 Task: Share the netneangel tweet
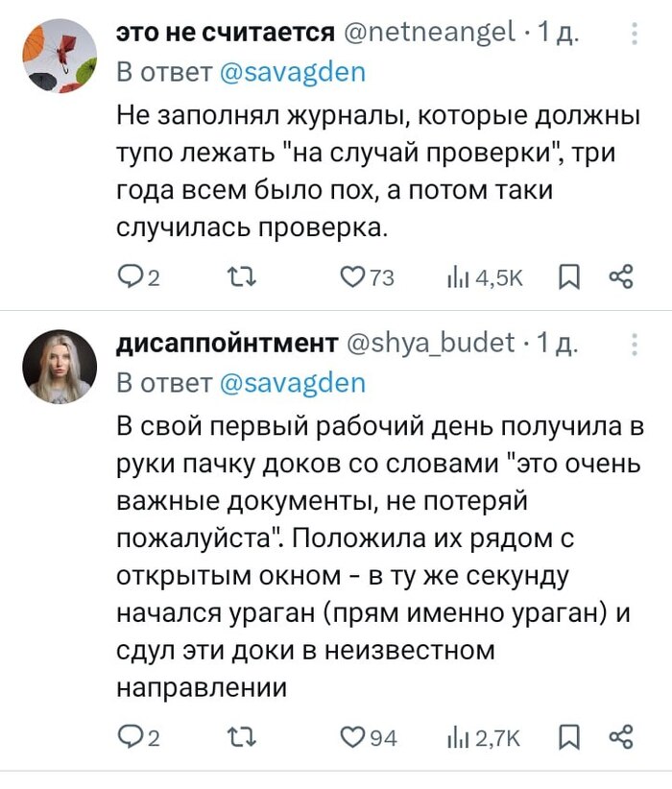tap(622, 278)
